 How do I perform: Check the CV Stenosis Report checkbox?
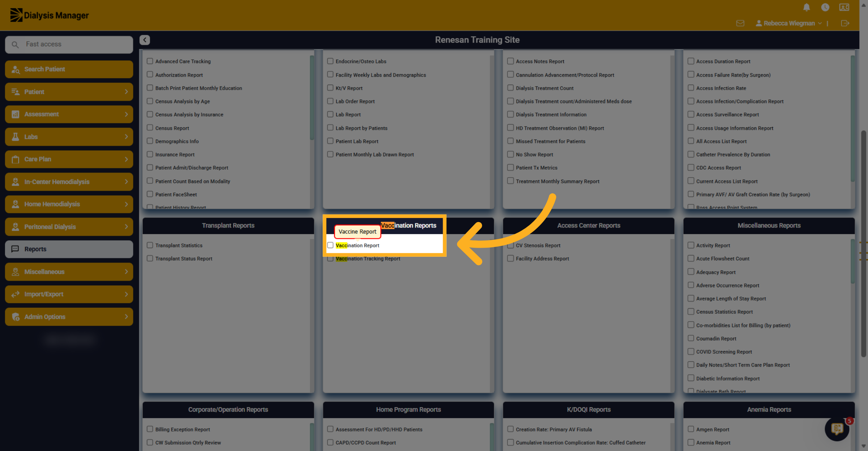[x=510, y=245]
